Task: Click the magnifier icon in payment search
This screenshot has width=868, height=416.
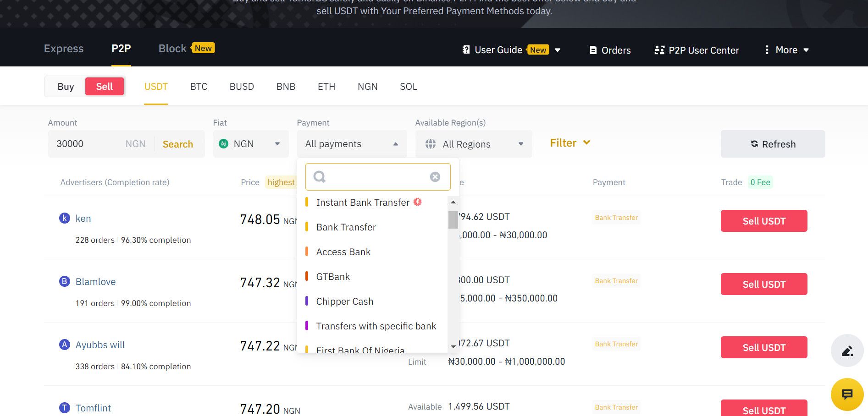Action: coord(319,176)
